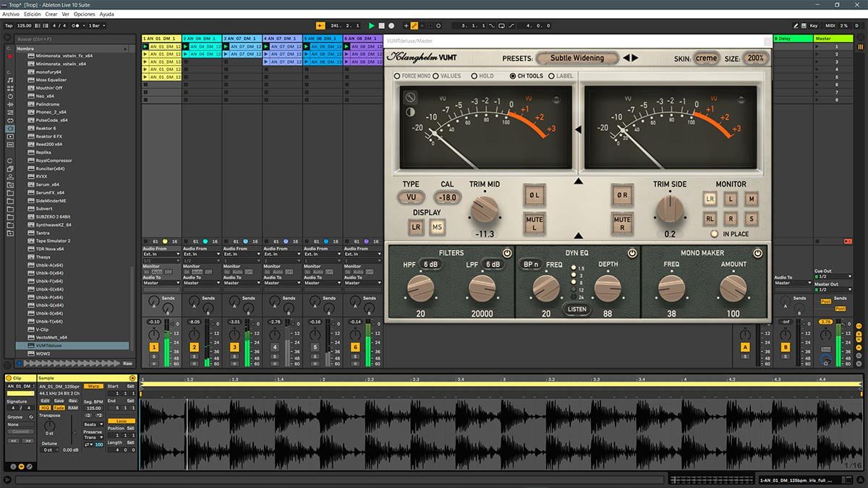
Task: Open the Ayuda menu
Action: tap(106, 14)
